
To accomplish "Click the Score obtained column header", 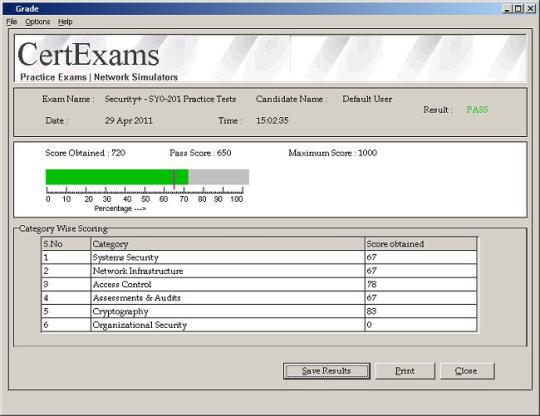I will pyautogui.click(x=421, y=244).
